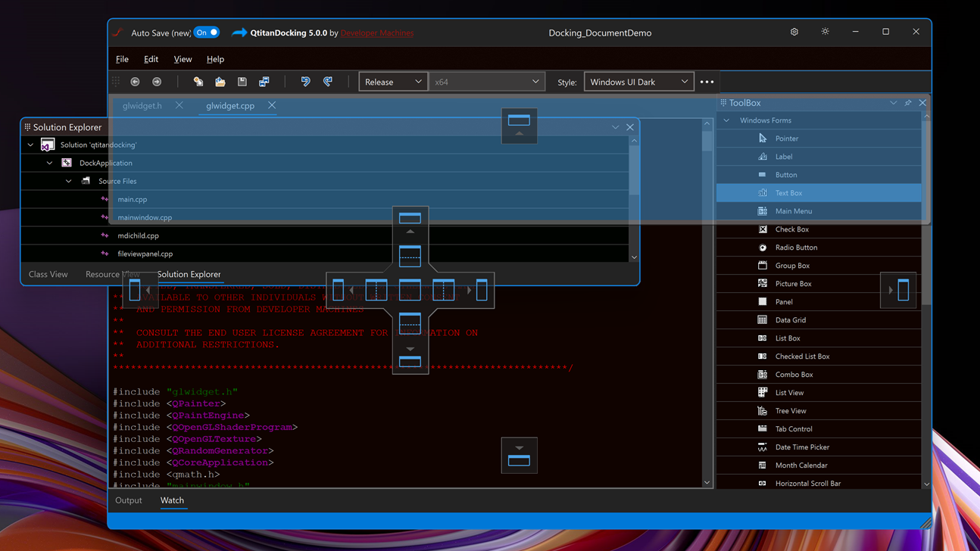980x551 pixels.
Task: Switch to the Output panel
Action: (x=129, y=500)
